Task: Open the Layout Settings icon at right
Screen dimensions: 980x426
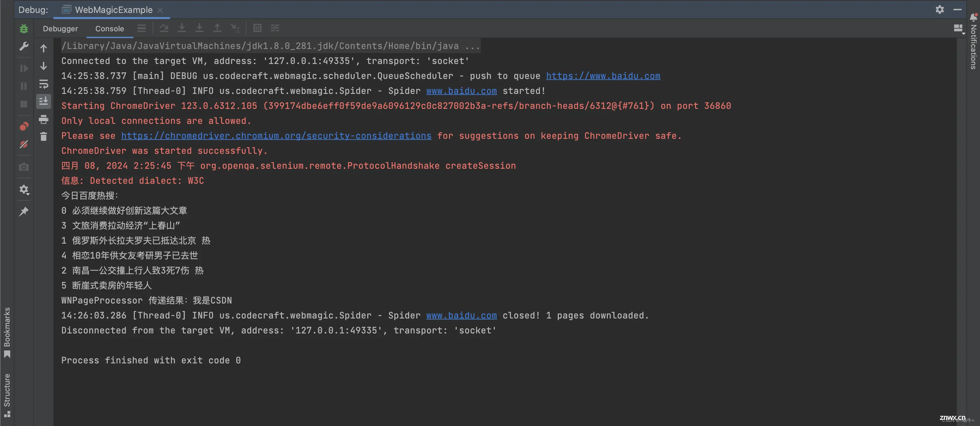Action: [x=959, y=29]
